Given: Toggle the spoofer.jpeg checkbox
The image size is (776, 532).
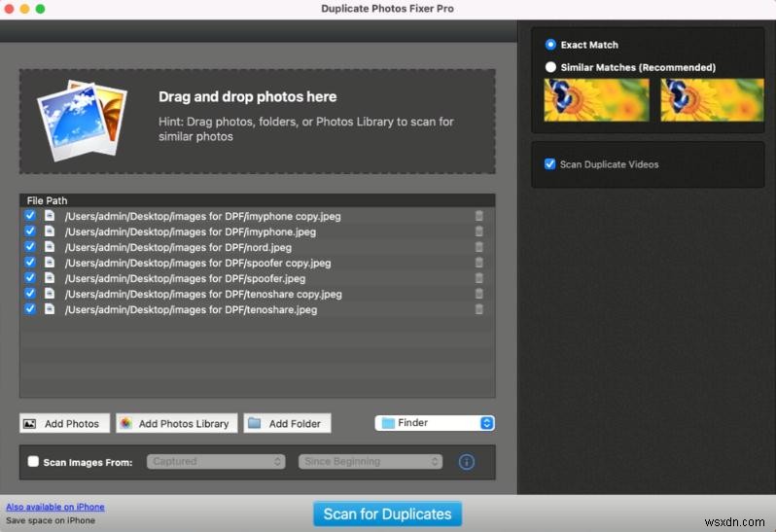Looking at the screenshot, I should (x=30, y=277).
